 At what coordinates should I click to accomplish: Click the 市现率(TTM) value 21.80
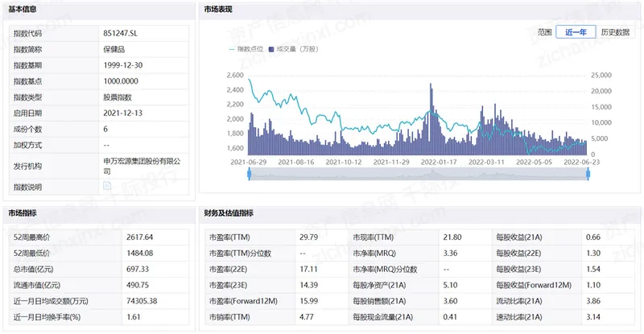pos(452,237)
